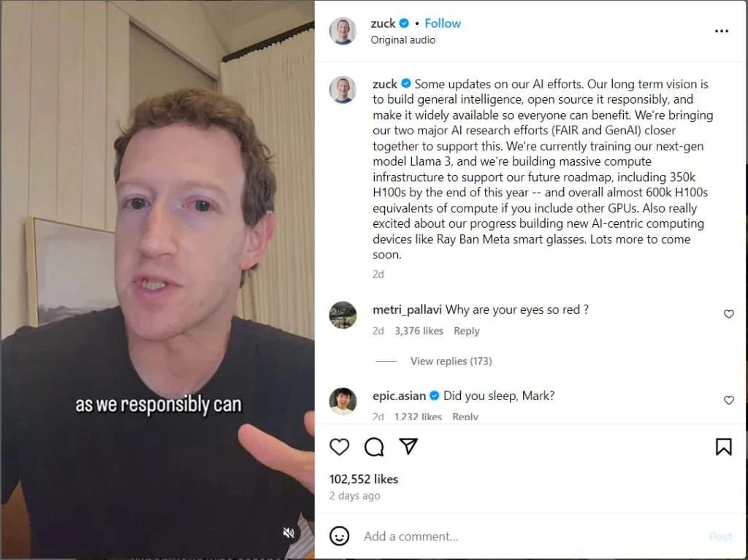The image size is (748, 560).
Task: Open comments with the speech bubble icon
Action: pyautogui.click(x=374, y=447)
